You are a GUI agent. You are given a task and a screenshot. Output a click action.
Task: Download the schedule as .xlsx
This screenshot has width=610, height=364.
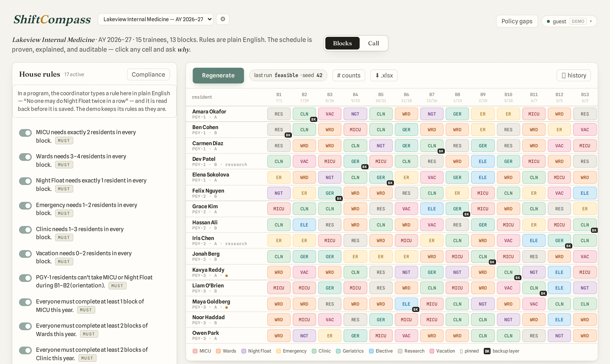pos(384,75)
